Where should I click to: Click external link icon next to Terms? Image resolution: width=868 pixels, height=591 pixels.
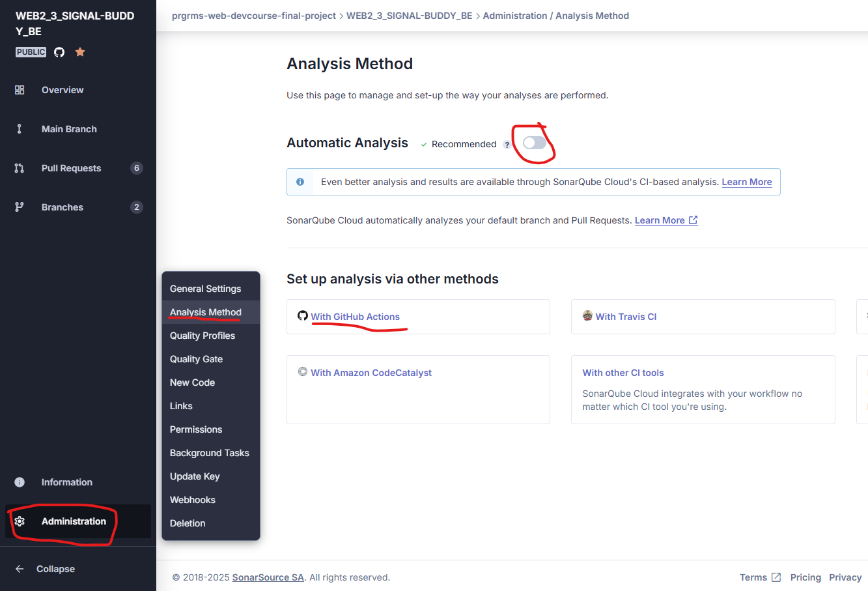(x=776, y=577)
